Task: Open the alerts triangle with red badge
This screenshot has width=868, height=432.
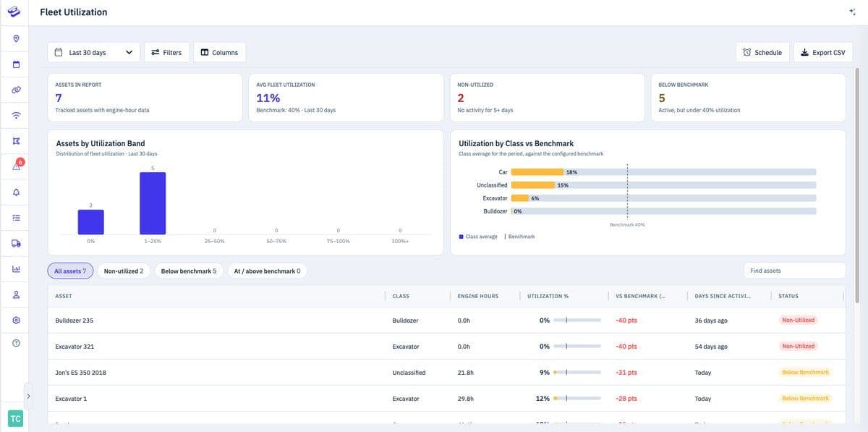Action: tap(16, 166)
